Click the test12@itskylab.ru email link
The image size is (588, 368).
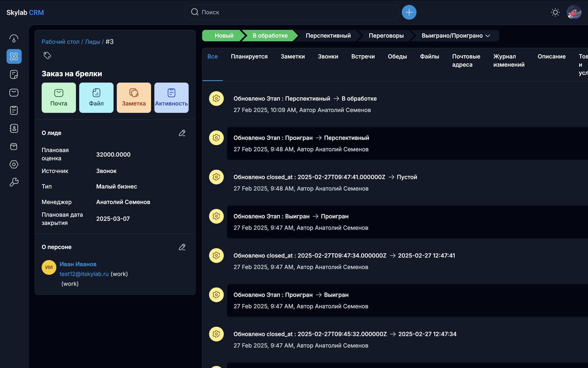coord(84,274)
